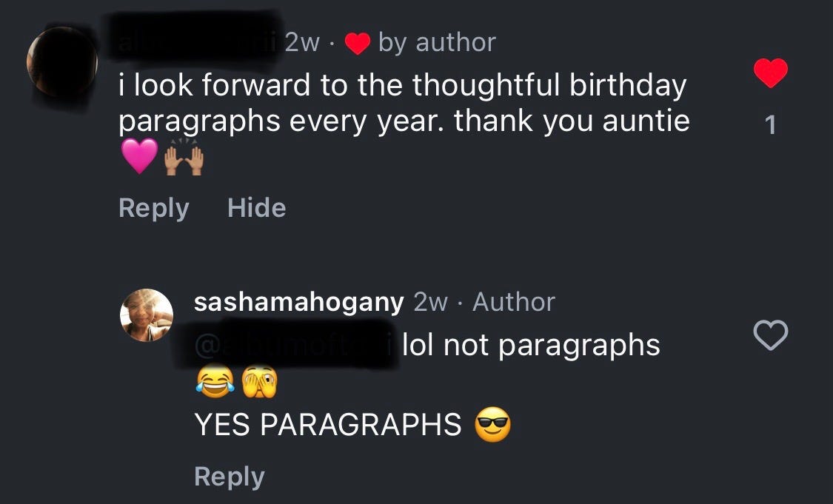Click the small red heart by author badge
Screen dimensions: 833x504
coord(358,44)
